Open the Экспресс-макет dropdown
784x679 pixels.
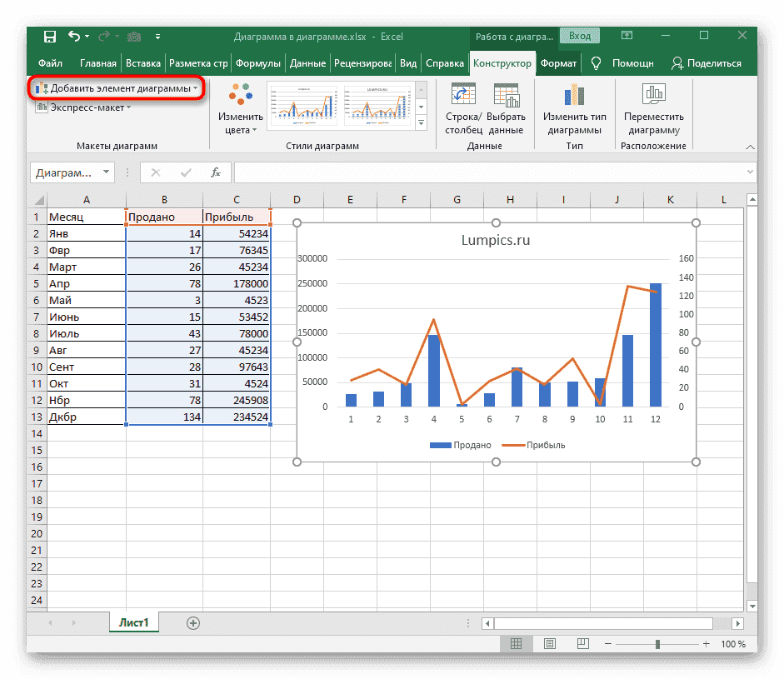83,107
